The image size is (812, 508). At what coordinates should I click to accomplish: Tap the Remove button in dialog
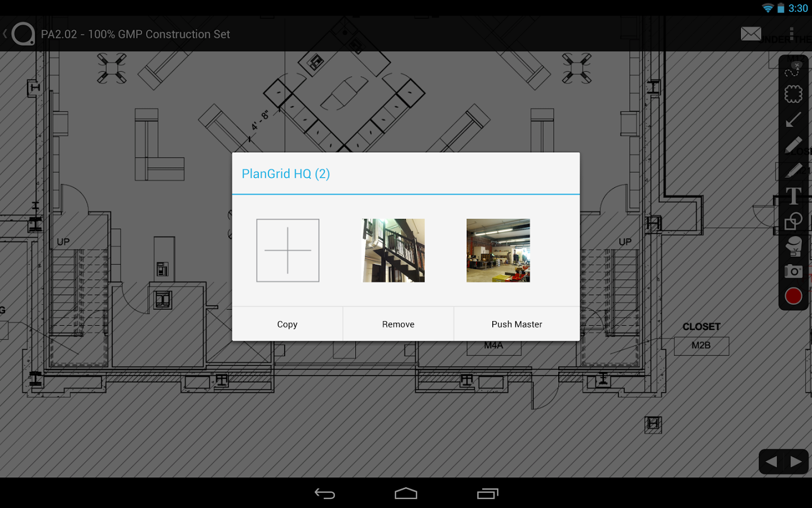398,324
